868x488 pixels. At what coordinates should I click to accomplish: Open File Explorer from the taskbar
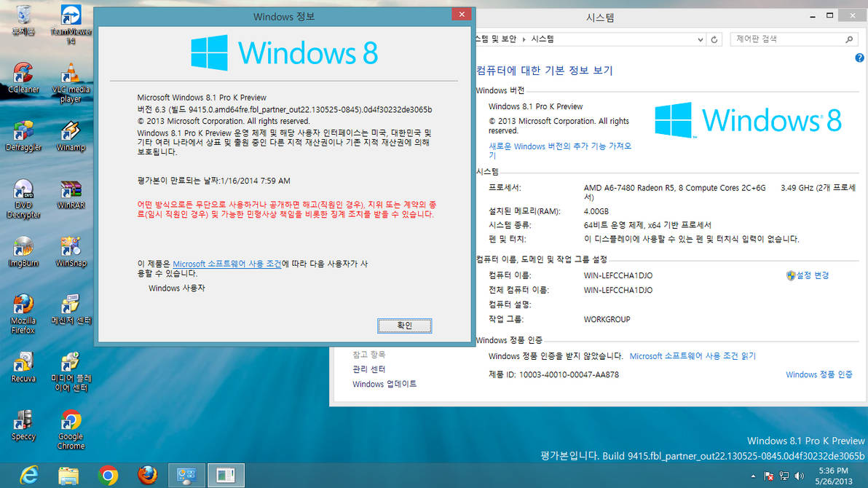point(68,476)
